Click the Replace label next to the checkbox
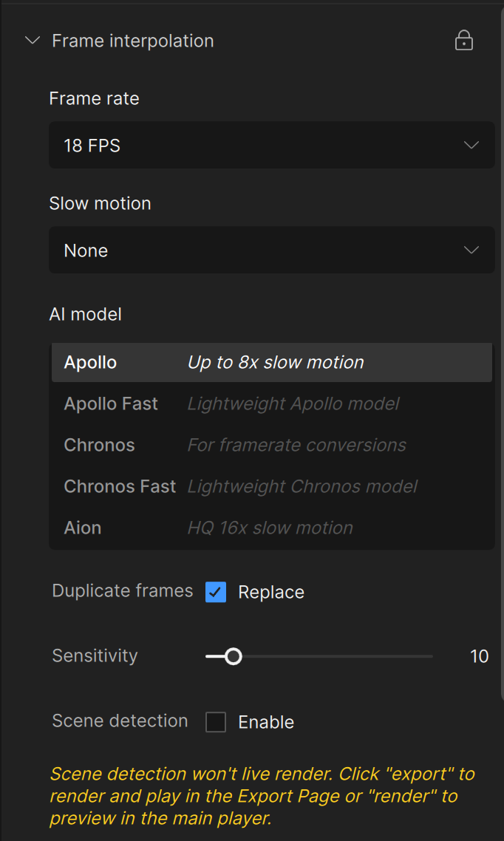The height and width of the screenshot is (841, 504). [x=271, y=592]
